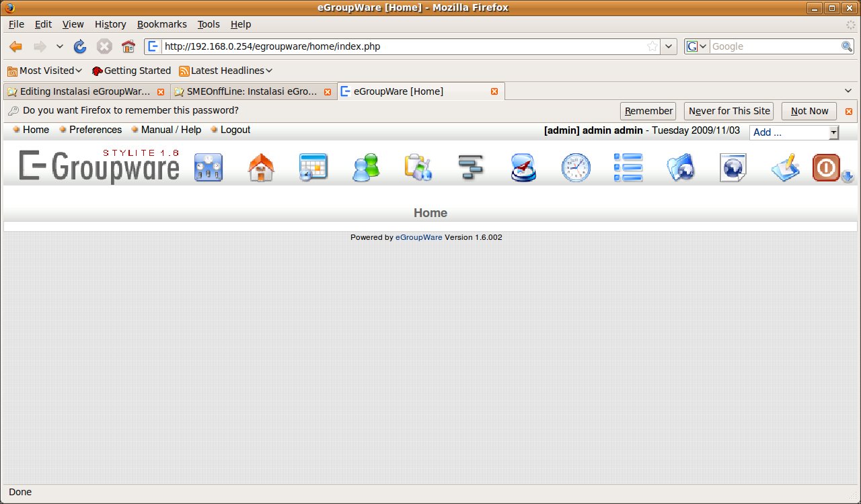Focus the Google search box
This screenshot has height=504, width=861.
[x=775, y=46]
